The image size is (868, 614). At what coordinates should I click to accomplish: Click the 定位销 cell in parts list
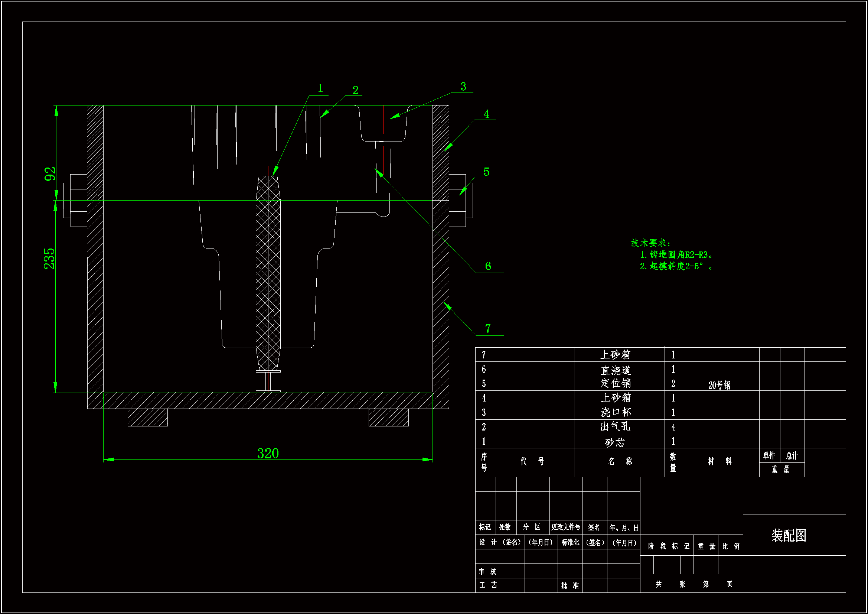(x=616, y=384)
